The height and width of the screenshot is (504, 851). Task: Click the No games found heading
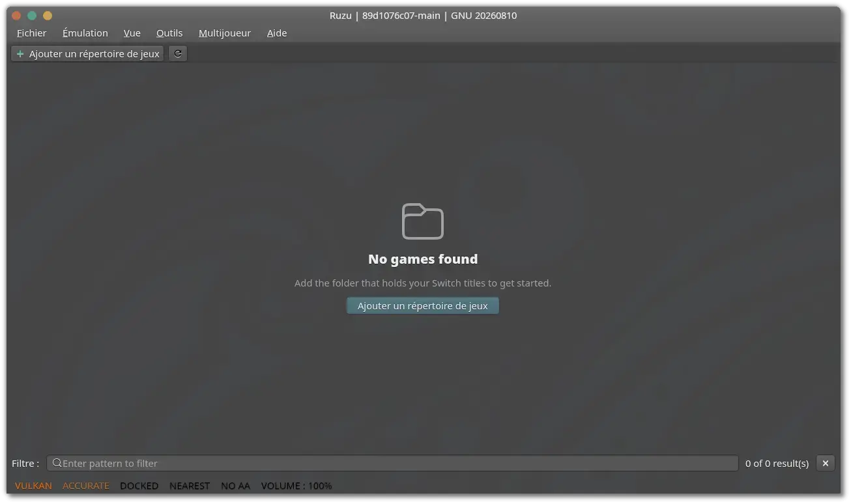pyautogui.click(x=423, y=259)
